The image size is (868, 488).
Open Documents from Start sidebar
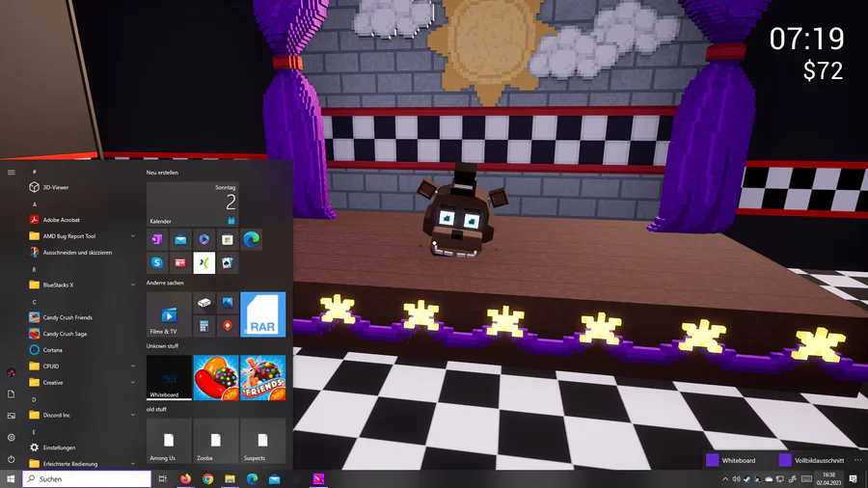(x=11, y=393)
